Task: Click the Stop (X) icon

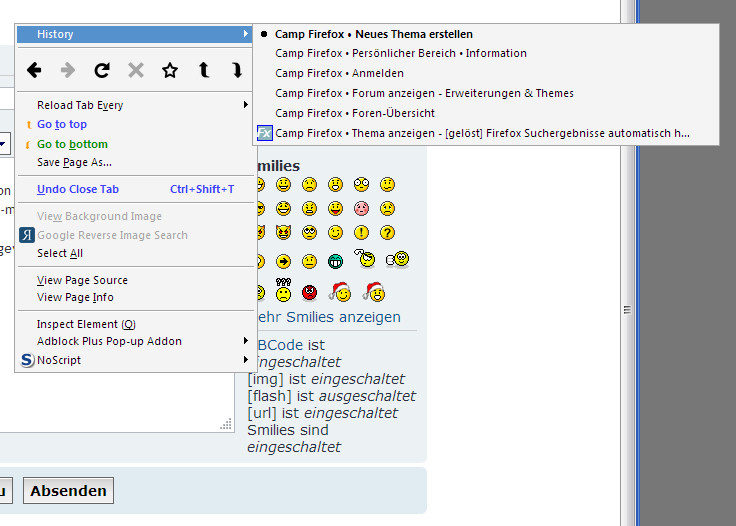Action: (x=136, y=70)
